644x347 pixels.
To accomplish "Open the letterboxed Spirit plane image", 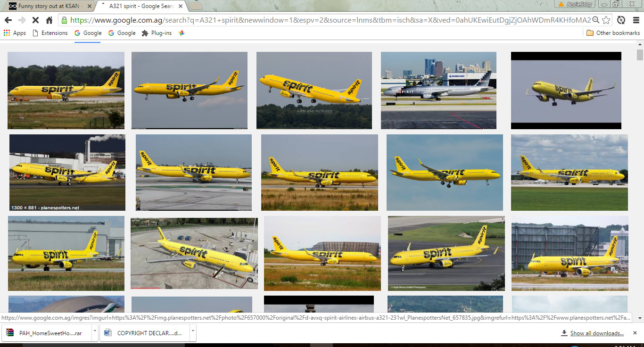I will pos(566,91).
